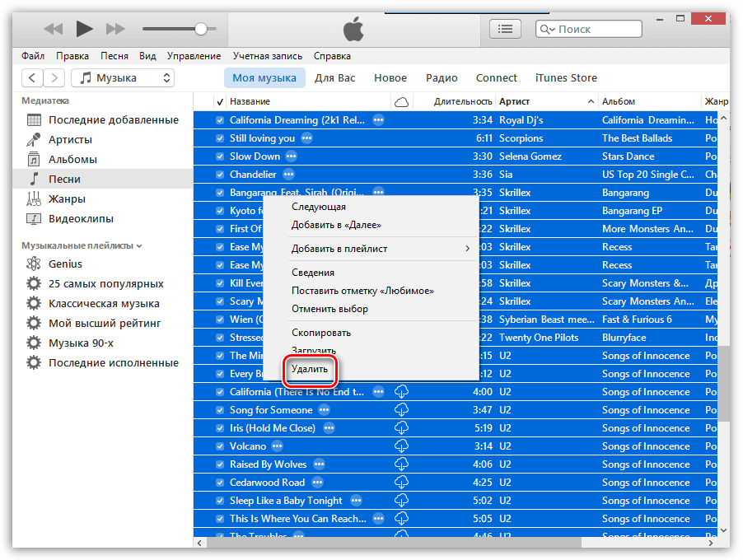Click the Play button
This screenshot has width=743, height=560.
[84, 29]
